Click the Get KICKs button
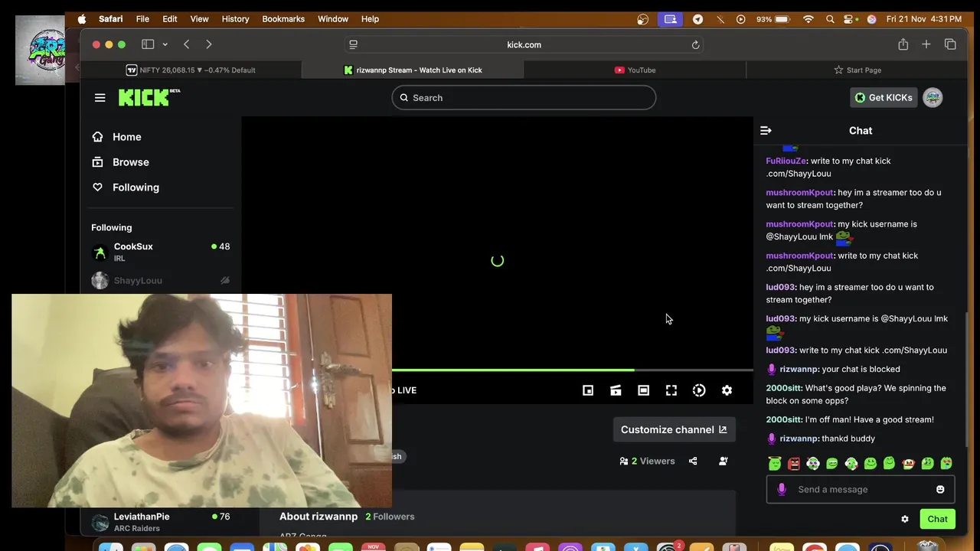This screenshot has height=551, width=980. (884, 97)
